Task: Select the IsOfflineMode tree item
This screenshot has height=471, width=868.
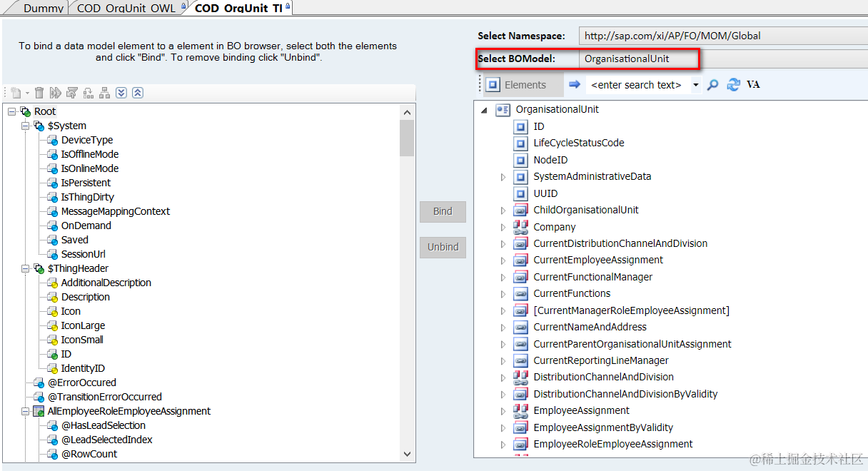Action: (x=90, y=154)
